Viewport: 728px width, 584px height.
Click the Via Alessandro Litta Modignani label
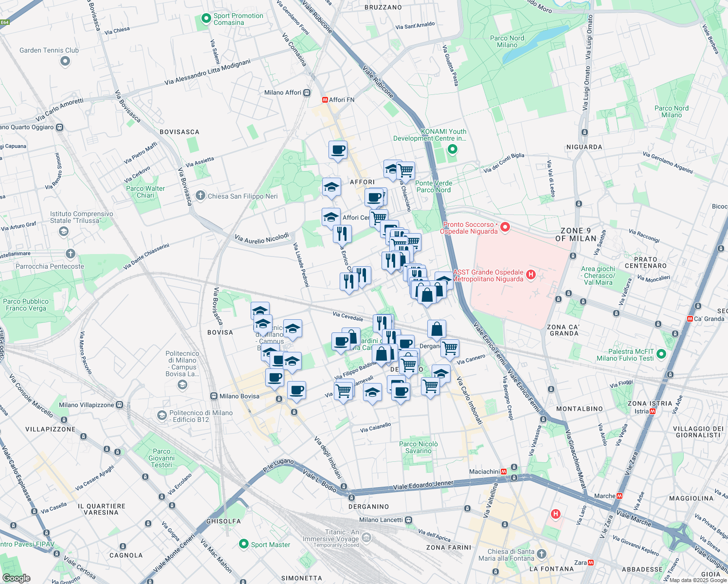(x=208, y=72)
